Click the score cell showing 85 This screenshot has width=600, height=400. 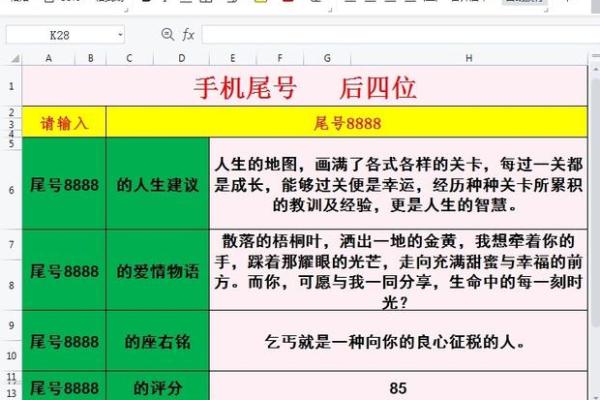[398, 387]
